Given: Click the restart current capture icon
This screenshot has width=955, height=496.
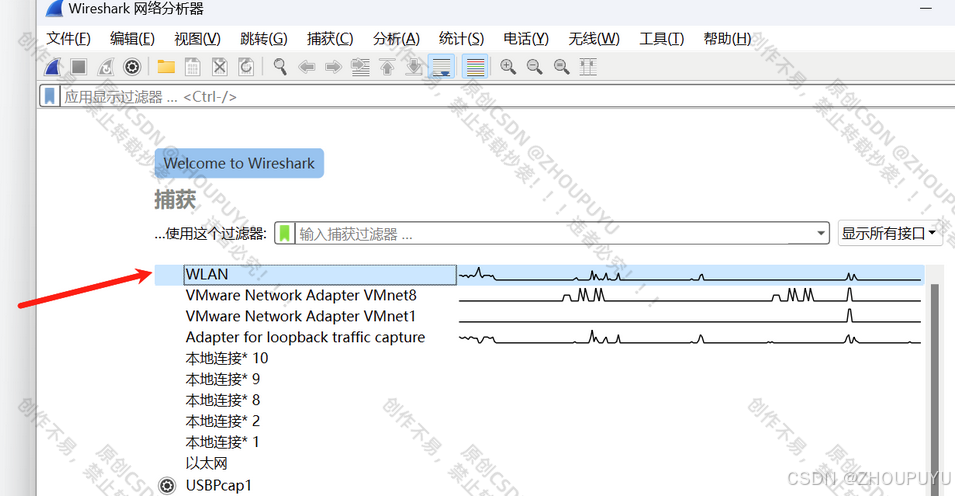Looking at the screenshot, I should tap(105, 66).
